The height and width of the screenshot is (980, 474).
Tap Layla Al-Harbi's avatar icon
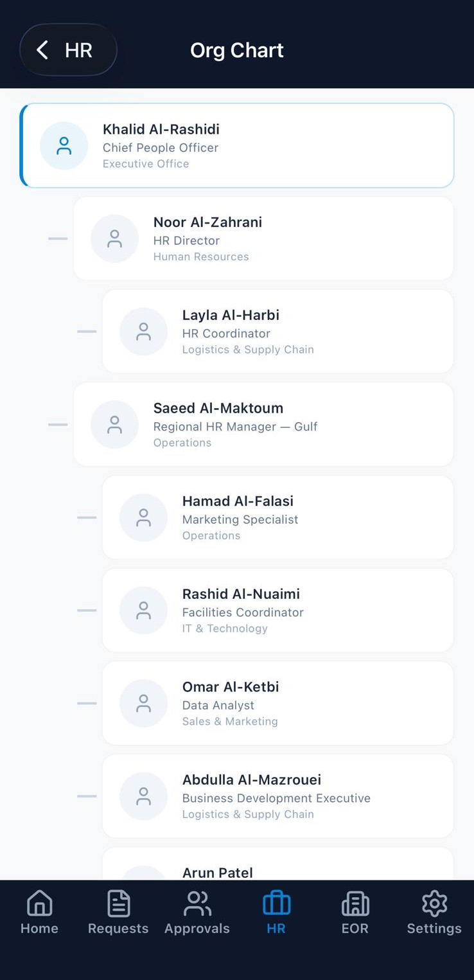tap(143, 332)
